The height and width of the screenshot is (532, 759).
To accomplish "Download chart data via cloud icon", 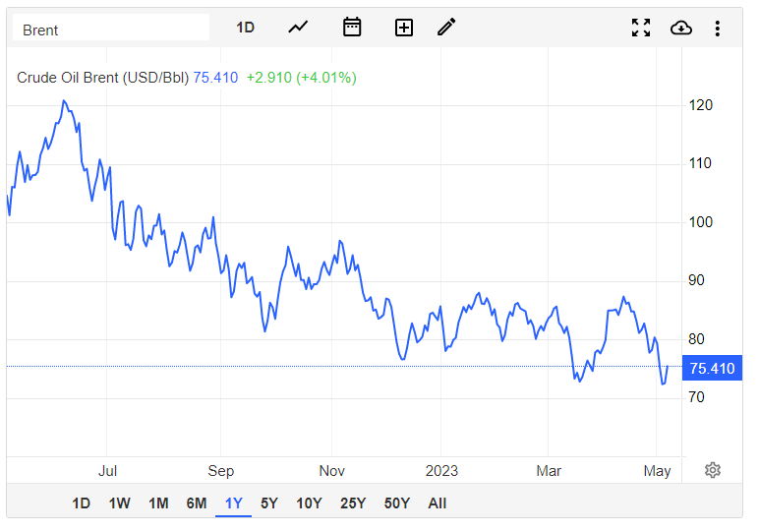I will click(681, 29).
